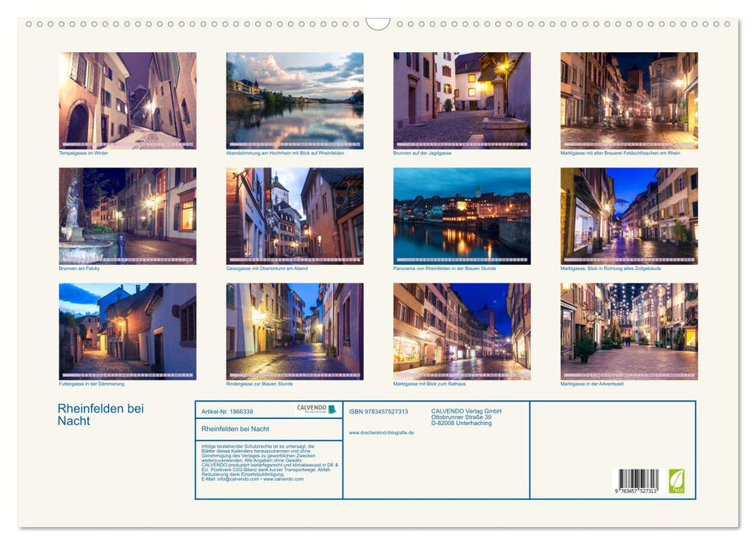The width and height of the screenshot is (756, 545).
Task: Click the large Rheinfelden bei Nacht title
Action: point(100,414)
